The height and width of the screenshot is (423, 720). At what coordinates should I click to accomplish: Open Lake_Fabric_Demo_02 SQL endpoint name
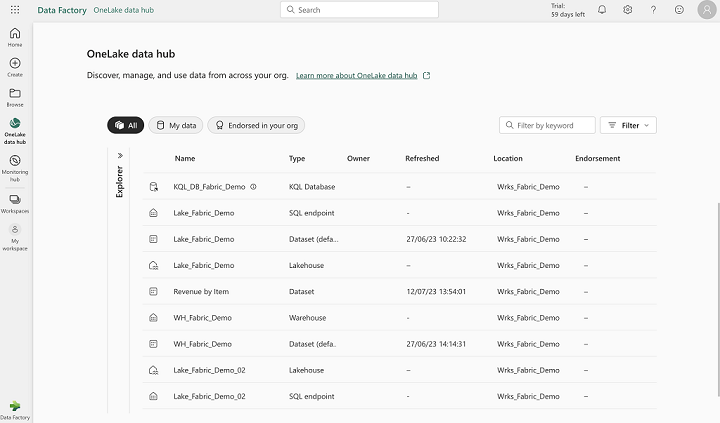point(209,396)
